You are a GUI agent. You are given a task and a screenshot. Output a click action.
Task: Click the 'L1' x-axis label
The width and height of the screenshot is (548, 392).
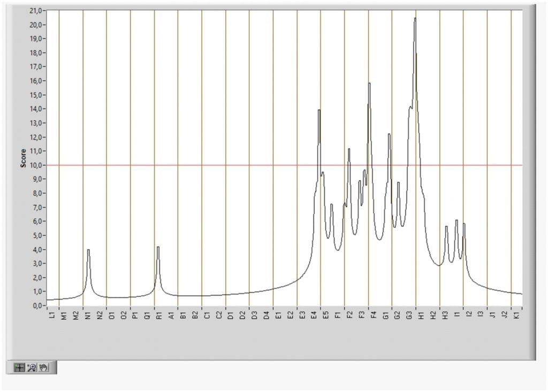(x=52, y=315)
